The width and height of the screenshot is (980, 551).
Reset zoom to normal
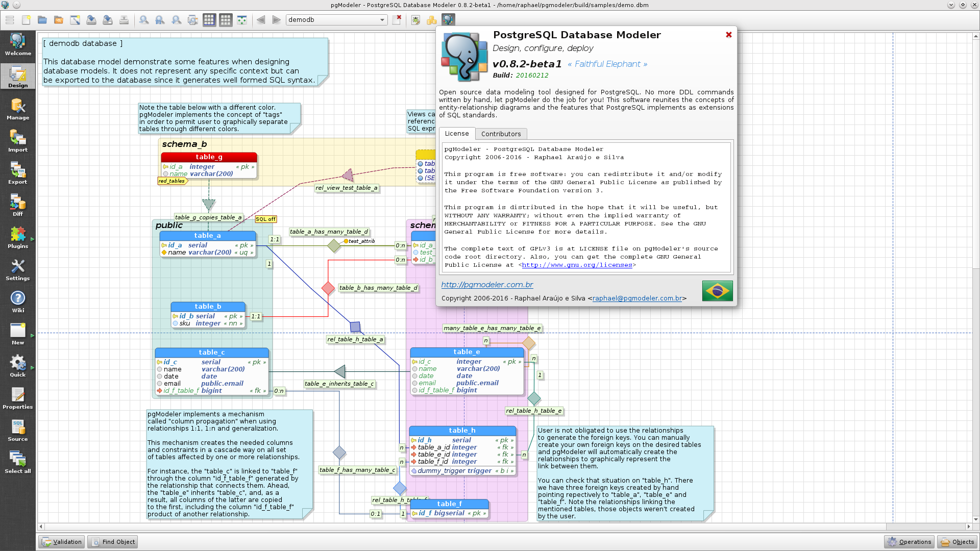click(x=160, y=20)
